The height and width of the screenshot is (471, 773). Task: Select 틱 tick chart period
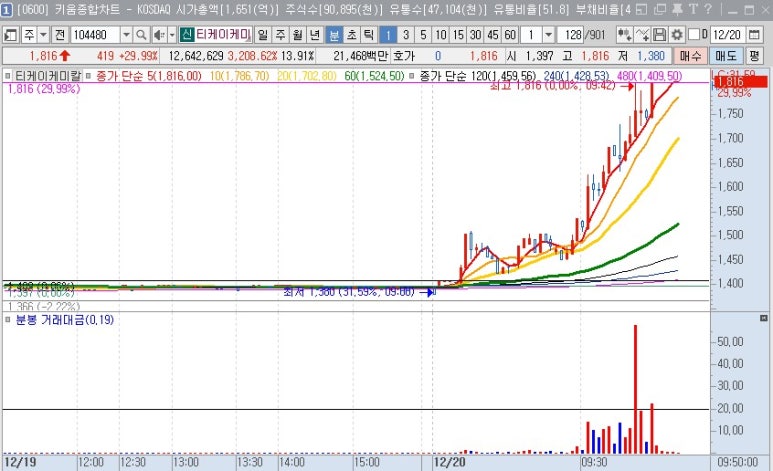(368, 35)
